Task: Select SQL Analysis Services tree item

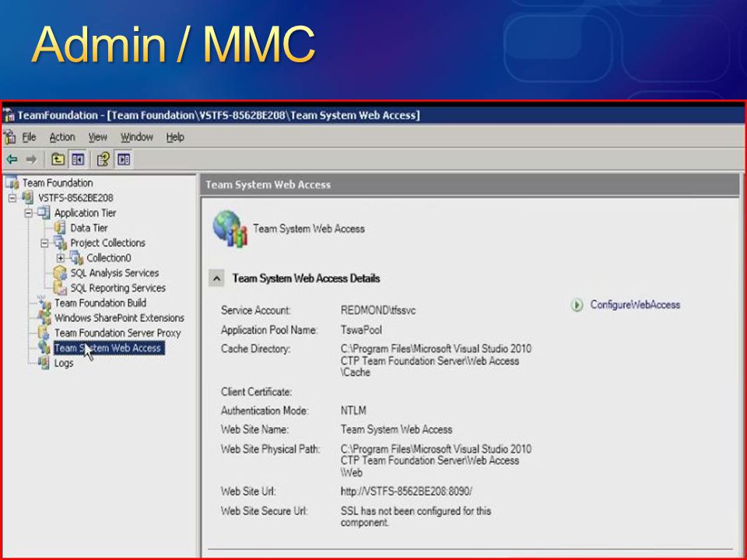Action: (x=115, y=273)
